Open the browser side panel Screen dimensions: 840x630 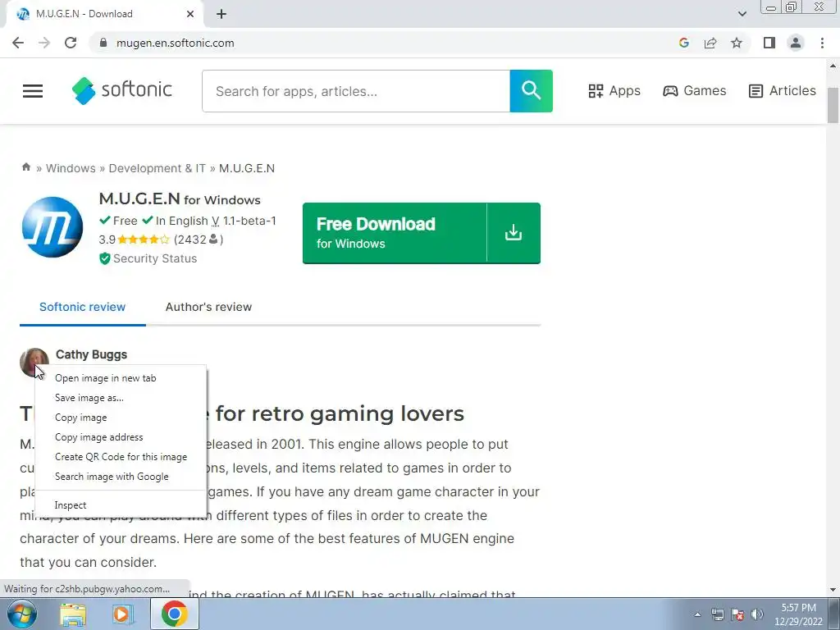coord(769,43)
